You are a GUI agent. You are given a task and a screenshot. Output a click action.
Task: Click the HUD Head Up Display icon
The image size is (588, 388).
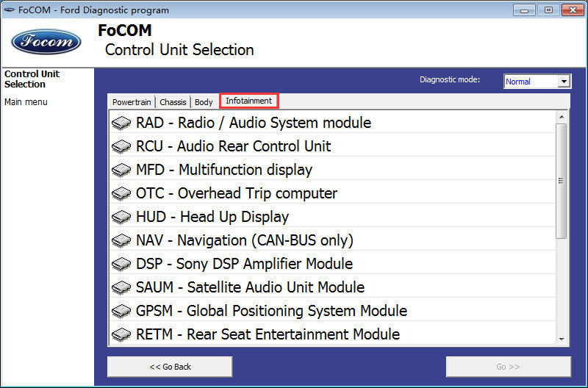point(121,217)
